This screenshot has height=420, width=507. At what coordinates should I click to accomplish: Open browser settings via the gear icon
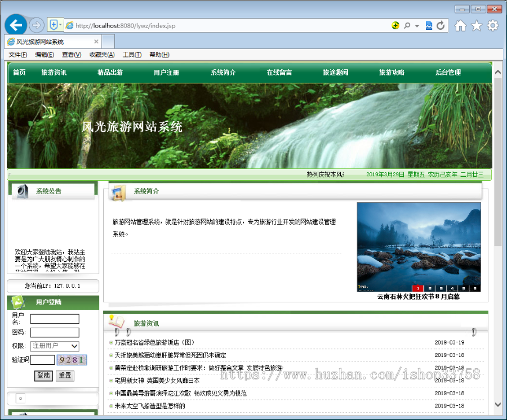point(492,25)
